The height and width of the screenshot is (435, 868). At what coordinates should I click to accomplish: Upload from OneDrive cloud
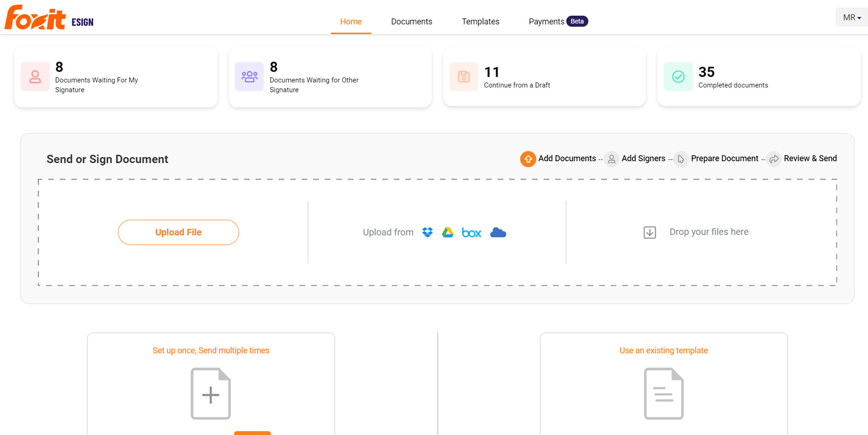click(x=498, y=232)
